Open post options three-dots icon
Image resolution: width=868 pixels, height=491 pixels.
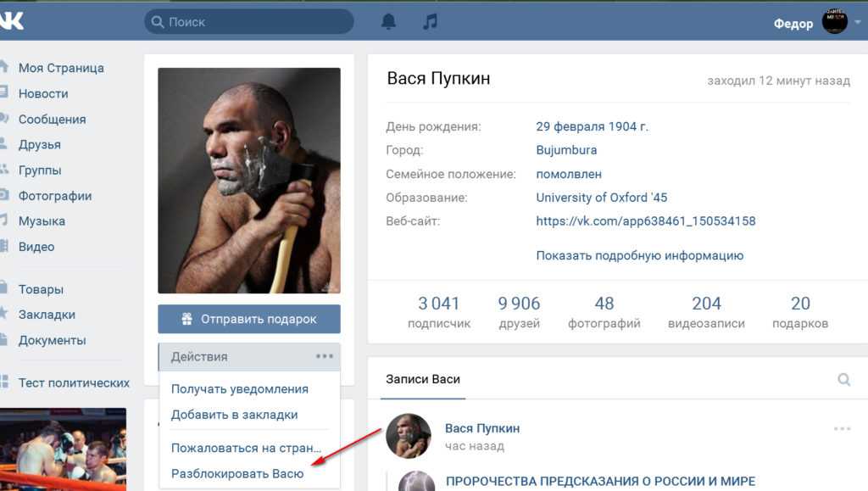click(842, 428)
